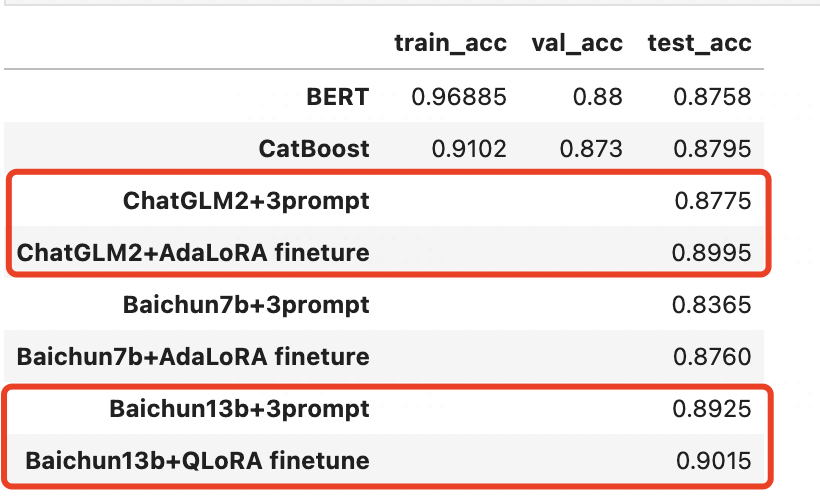Click CatBoost test accuracy 0.8795
820x498 pixels.
pos(712,149)
